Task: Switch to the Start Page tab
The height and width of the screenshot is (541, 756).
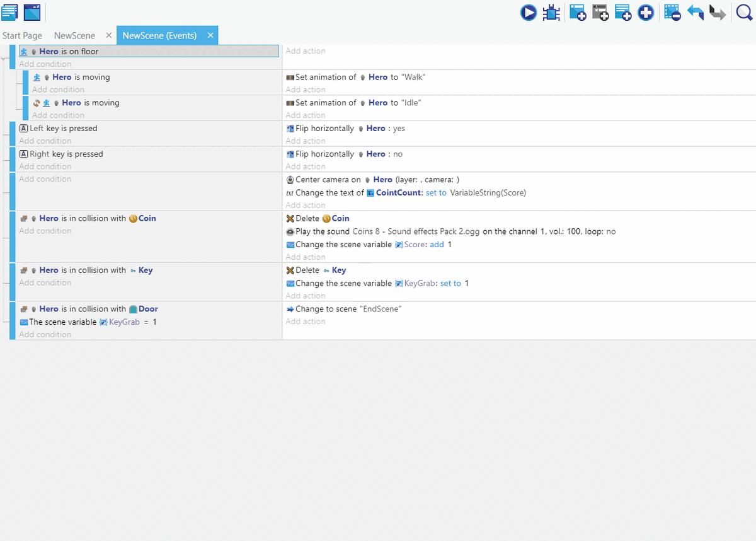Action: (22, 36)
